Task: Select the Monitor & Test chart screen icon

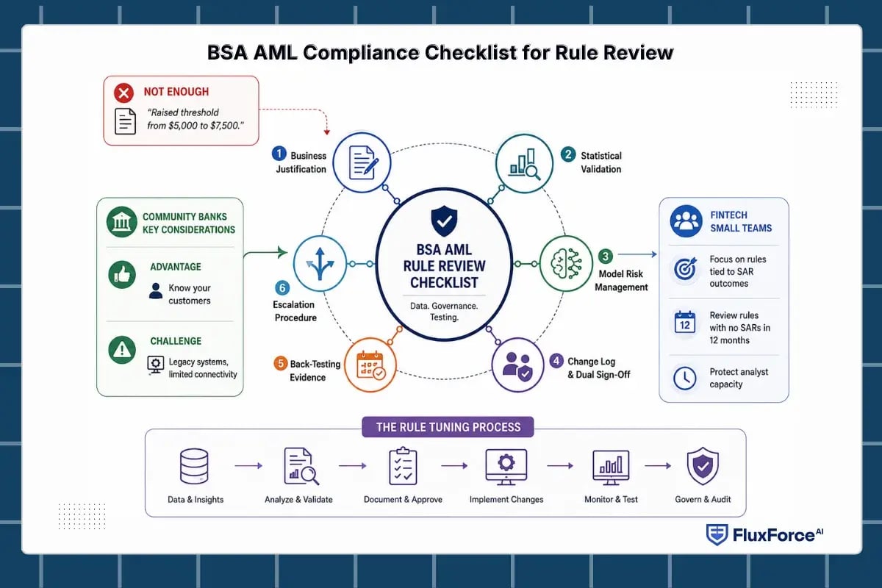Action: tap(611, 467)
